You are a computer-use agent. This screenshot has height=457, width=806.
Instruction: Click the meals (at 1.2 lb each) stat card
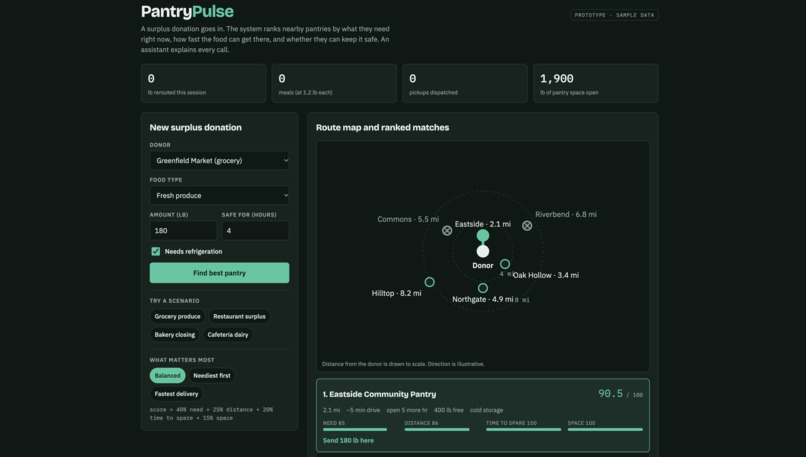[334, 83]
